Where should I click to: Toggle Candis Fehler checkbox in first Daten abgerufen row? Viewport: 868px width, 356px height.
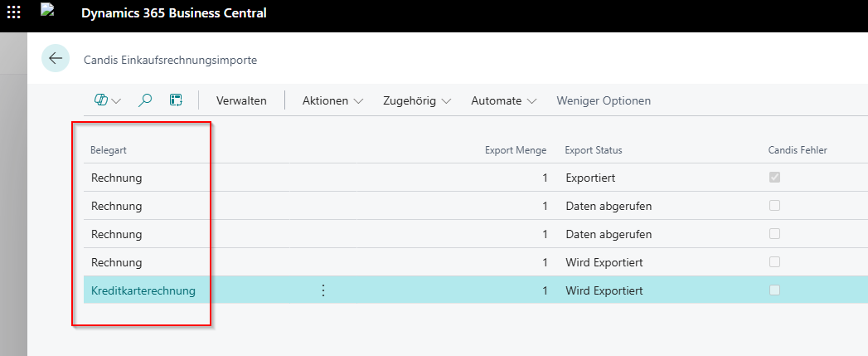[774, 206]
